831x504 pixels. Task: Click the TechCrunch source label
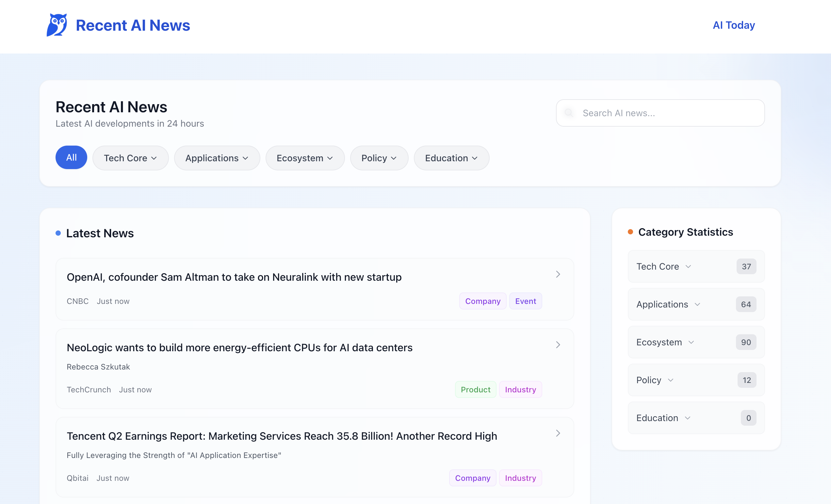click(x=89, y=389)
